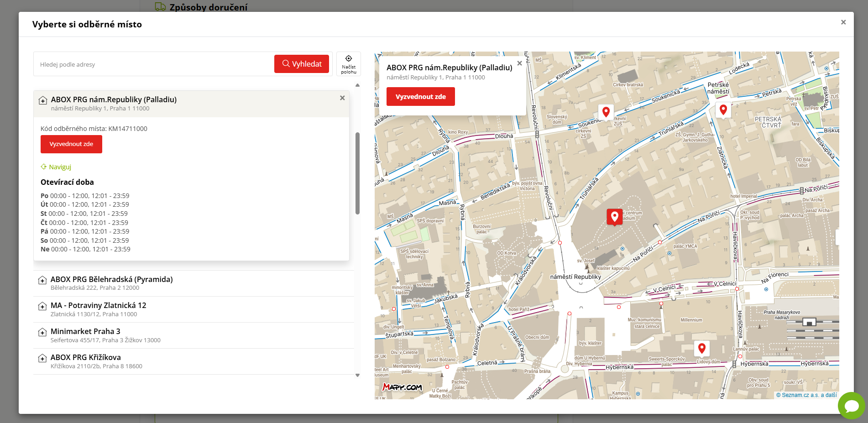The width and height of the screenshot is (868, 423).
Task: Click the magnifier icon in the Vyhledat button
Action: 286,63
